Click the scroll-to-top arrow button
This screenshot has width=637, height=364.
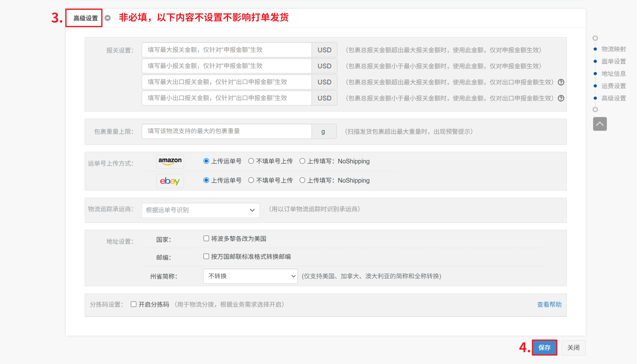coord(600,124)
